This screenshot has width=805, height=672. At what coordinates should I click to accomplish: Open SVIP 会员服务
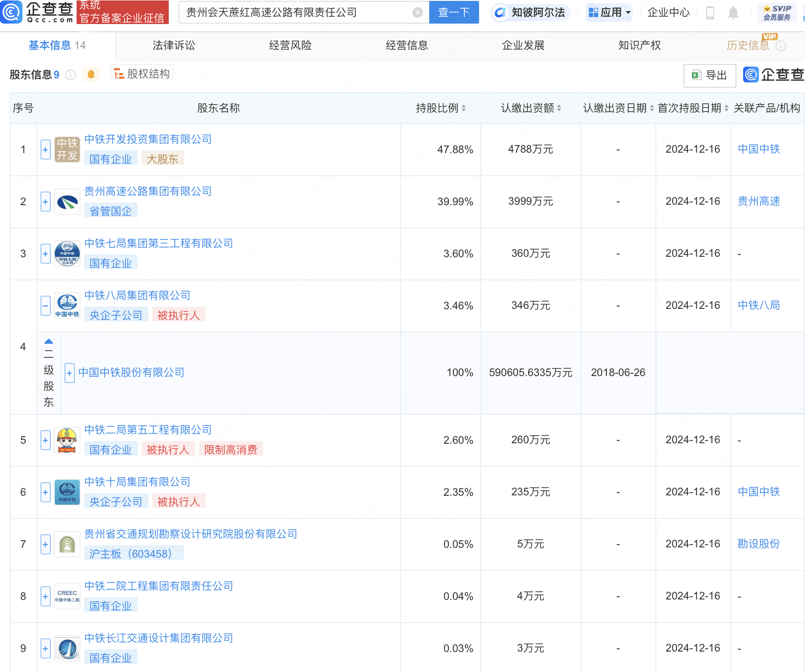777,13
